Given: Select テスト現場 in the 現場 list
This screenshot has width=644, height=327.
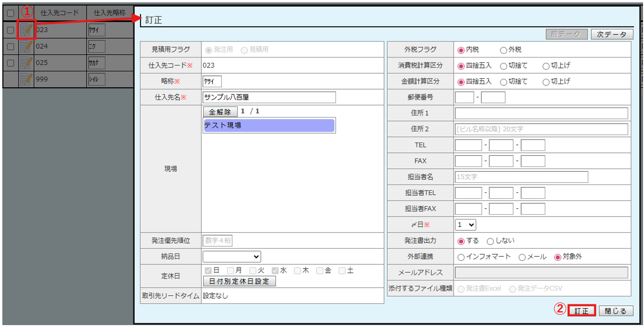Looking at the screenshot, I should point(269,126).
